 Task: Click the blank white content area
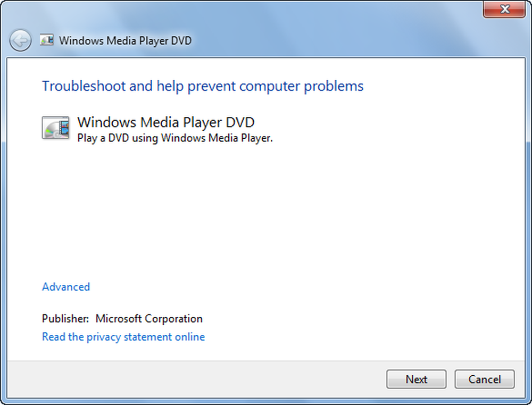tap(266, 213)
